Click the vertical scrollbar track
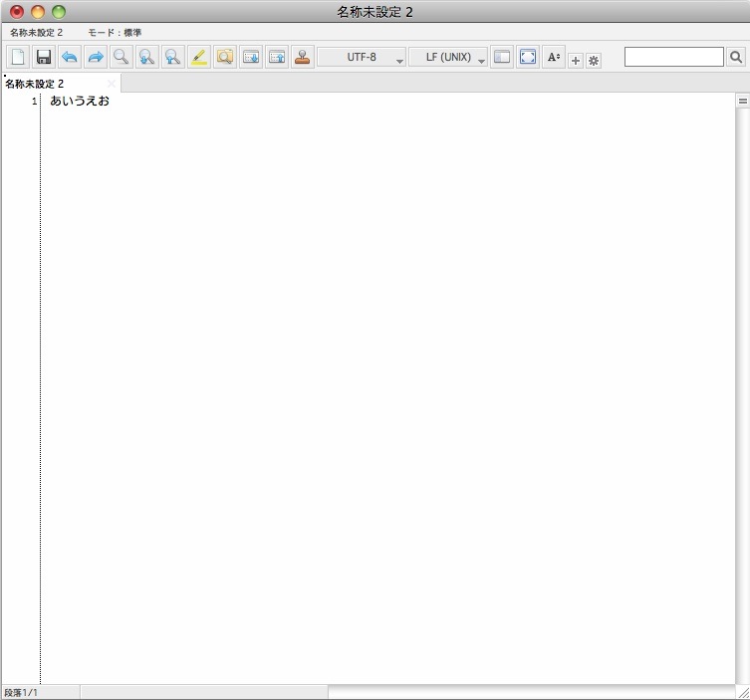 742,396
